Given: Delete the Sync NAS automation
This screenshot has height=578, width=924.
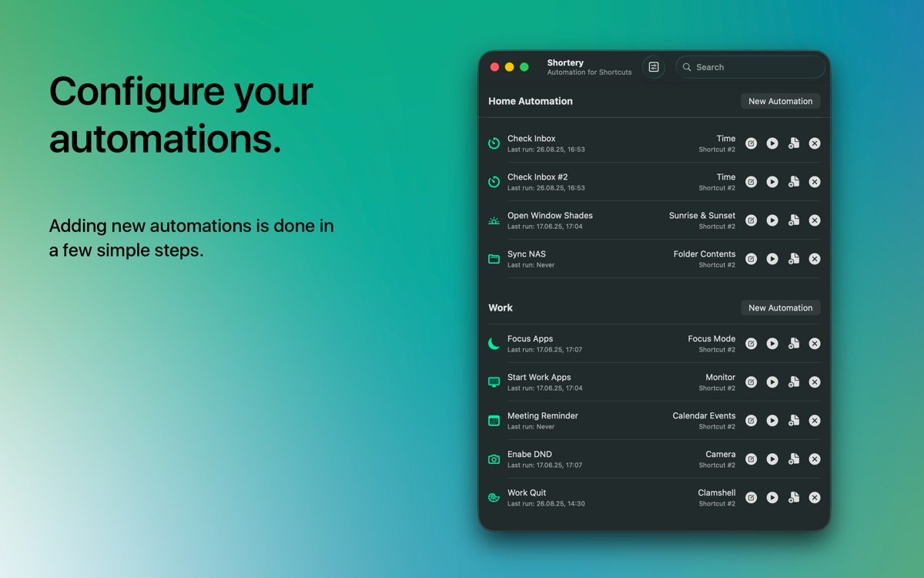Looking at the screenshot, I should [815, 259].
